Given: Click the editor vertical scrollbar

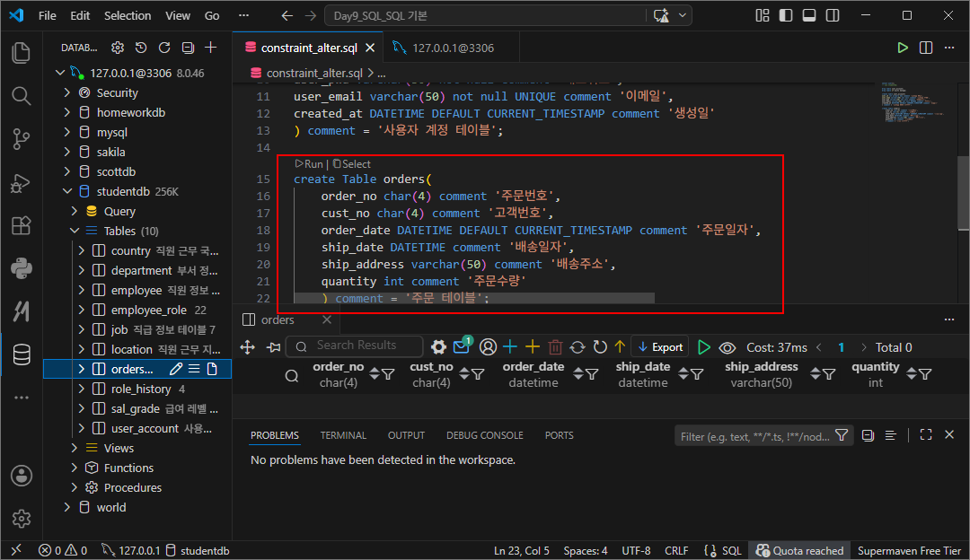Looking at the screenshot, I should coord(963,192).
